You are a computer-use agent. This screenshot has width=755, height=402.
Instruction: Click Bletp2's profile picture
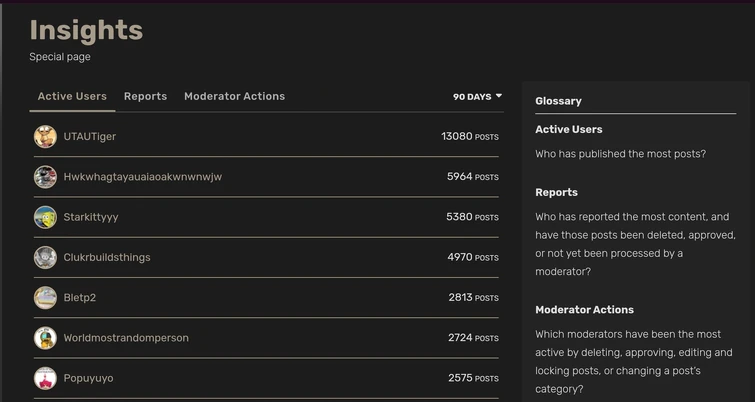tap(45, 298)
